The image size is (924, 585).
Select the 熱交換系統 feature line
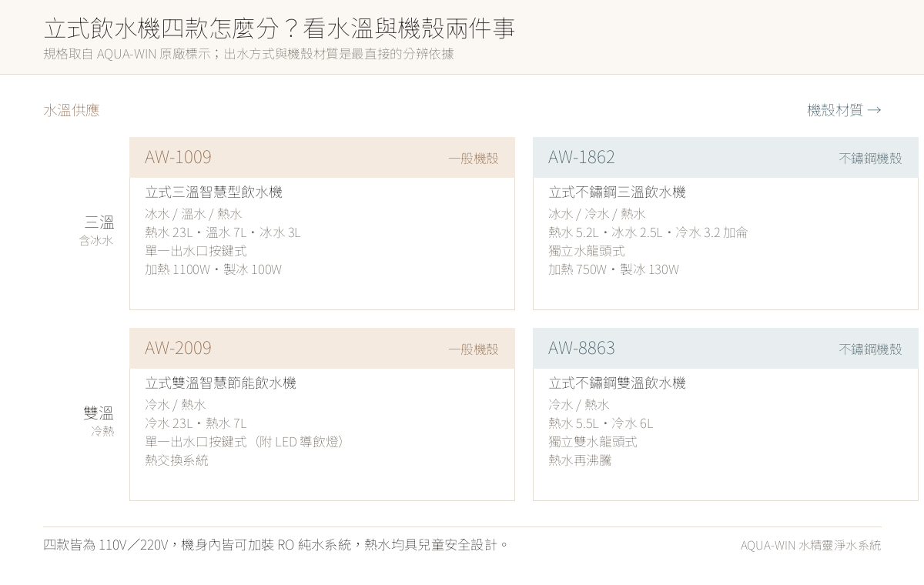click(177, 460)
